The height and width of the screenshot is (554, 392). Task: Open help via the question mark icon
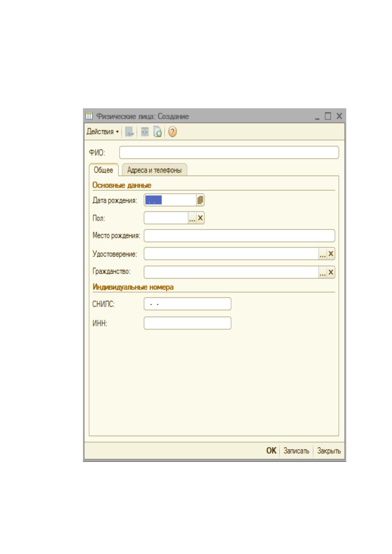(x=172, y=132)
